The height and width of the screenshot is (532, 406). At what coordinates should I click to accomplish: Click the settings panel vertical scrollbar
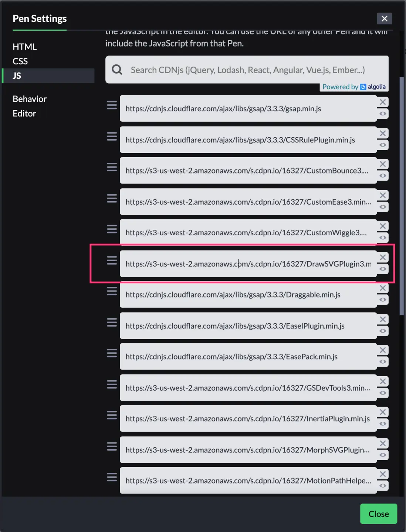click(x=402, y=196)
